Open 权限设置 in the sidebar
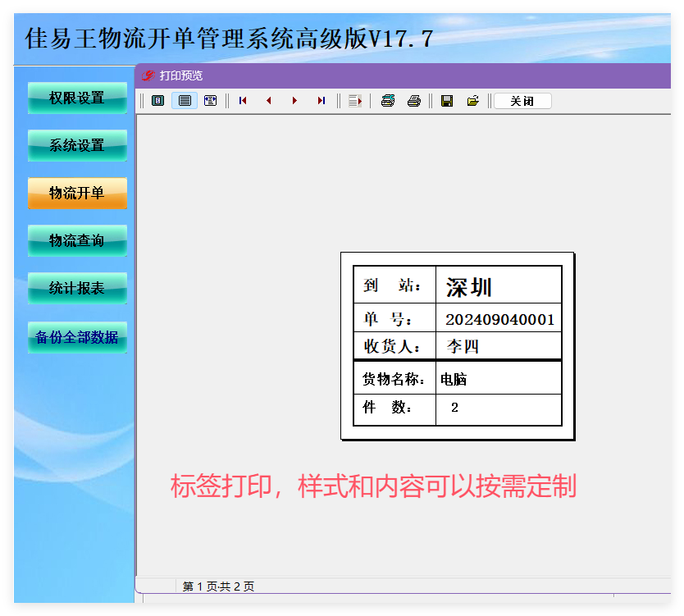This screenshot has height=616, width=684. pyautogui.click(x=77, y=98)
